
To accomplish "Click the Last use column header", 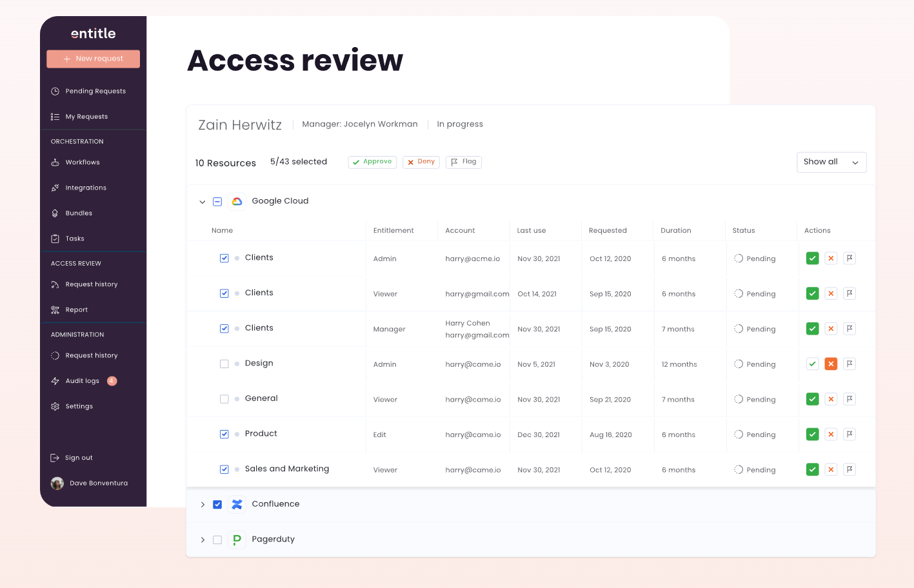I will coord(532,231).
